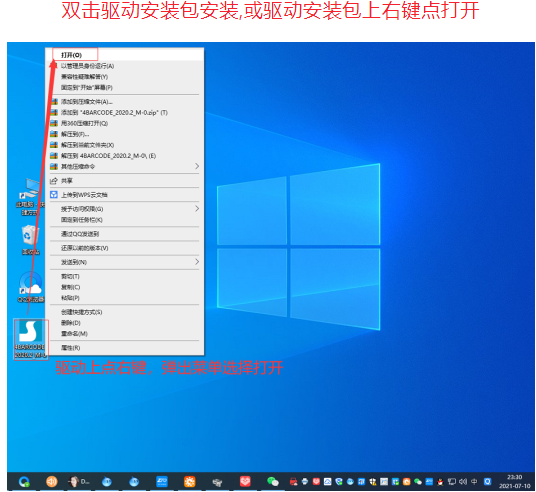Pin to taskbar via 固定到任务栏(K)
This screenshot has height=492, width=536.
125,220
